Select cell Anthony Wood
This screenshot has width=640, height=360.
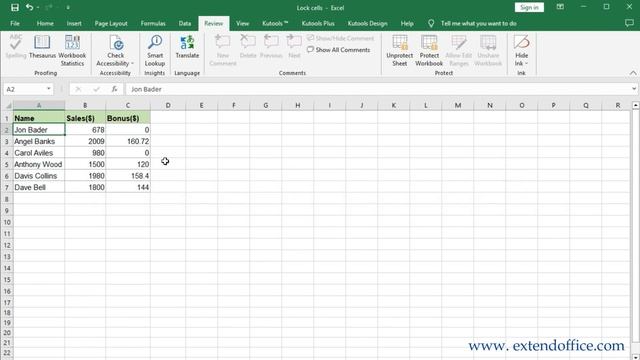[x=39, y=164]
